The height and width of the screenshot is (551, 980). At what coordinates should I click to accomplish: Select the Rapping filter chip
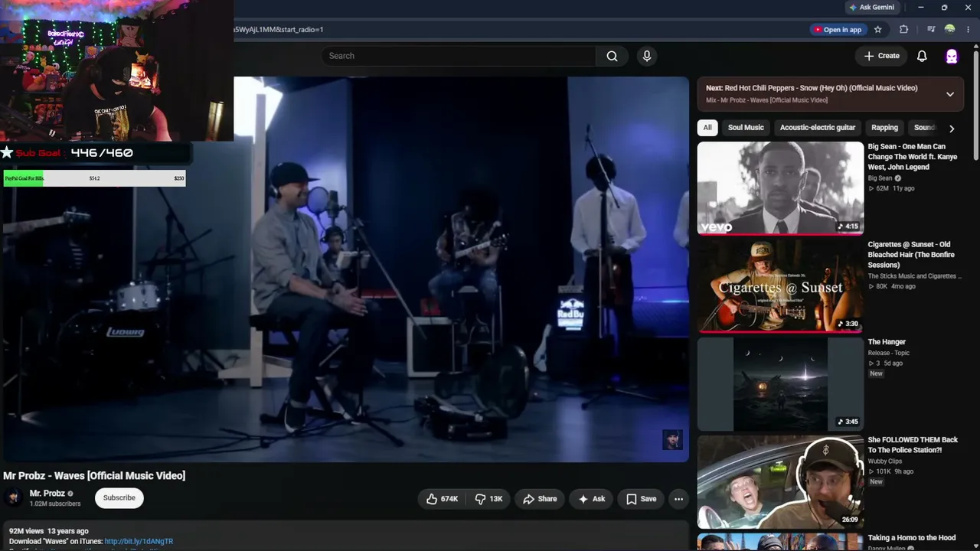coord(884,128)
